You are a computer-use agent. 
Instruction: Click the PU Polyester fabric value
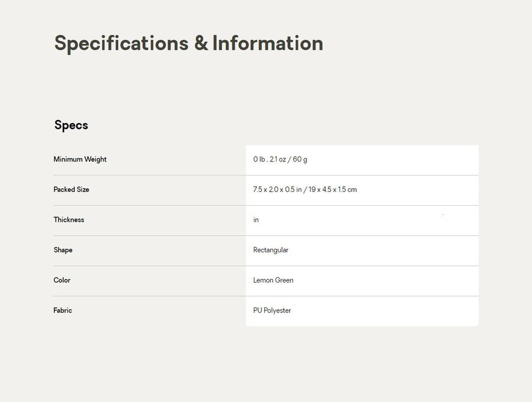272,310
